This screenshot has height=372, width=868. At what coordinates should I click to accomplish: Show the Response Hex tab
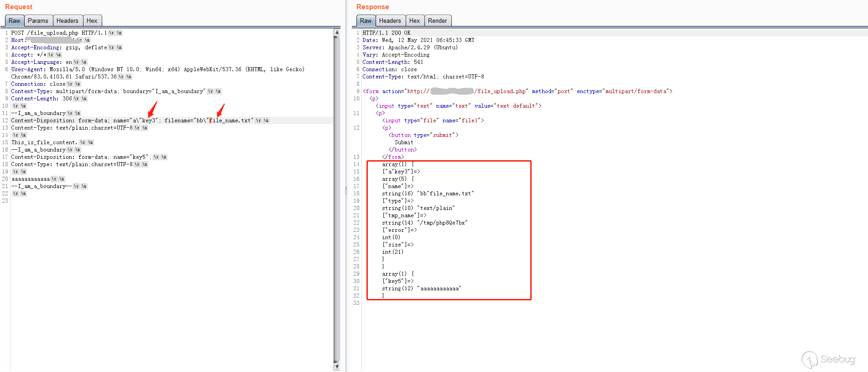[x=414, y=21]
